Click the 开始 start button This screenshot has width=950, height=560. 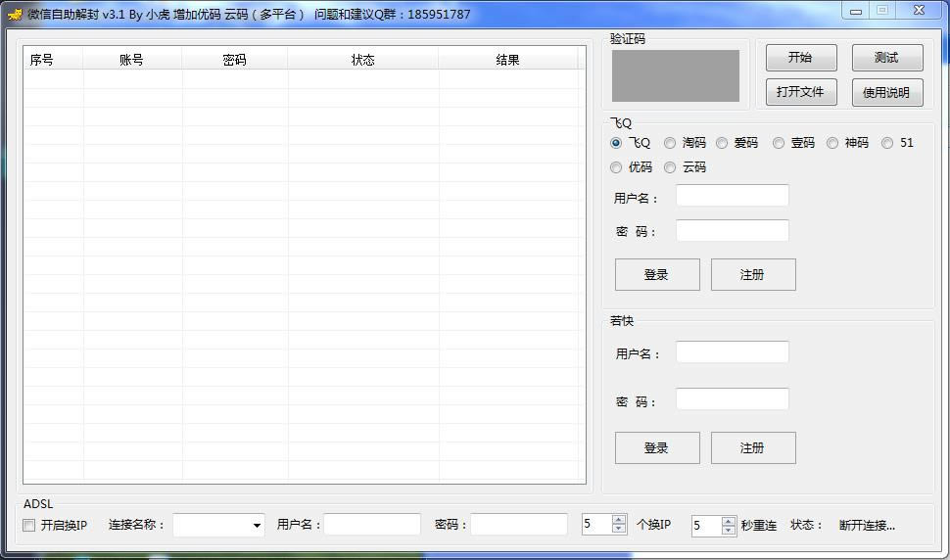[801, 58]
